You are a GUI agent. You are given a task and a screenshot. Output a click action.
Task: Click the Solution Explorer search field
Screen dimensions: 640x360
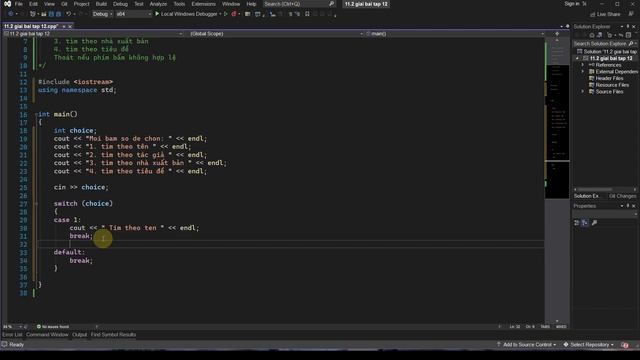click(x=604, y=44)
